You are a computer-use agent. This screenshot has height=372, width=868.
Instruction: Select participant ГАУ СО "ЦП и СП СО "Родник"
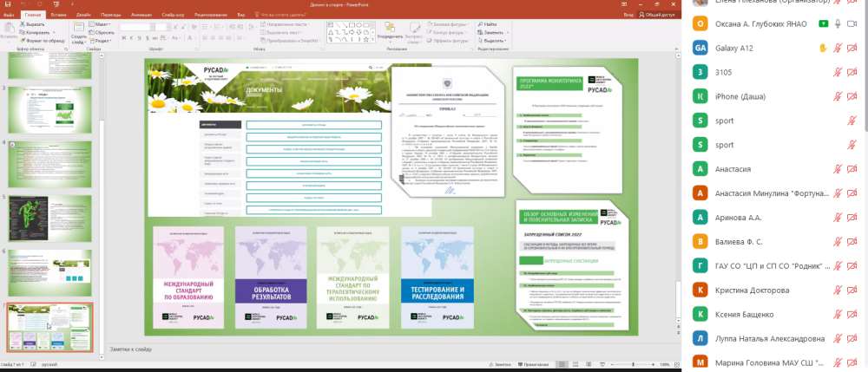(773, 266)
